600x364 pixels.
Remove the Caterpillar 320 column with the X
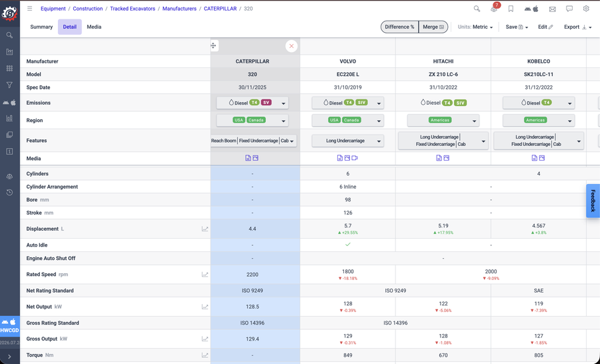(x=291, y=46)
